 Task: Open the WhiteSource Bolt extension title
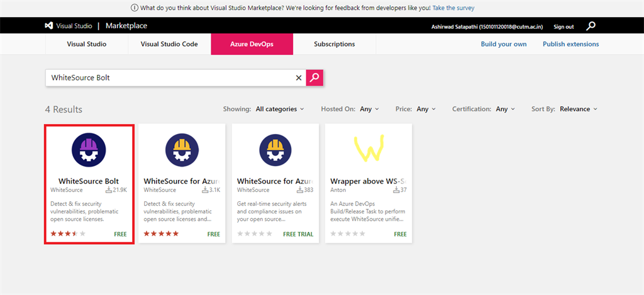[x=89, y=181]
